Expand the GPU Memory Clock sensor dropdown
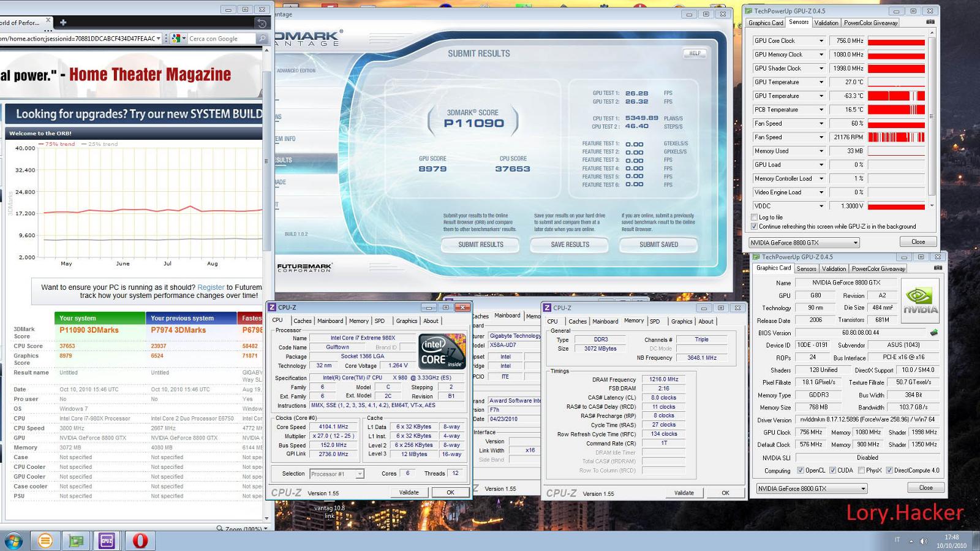Viewport: 980px width, 551px height. pos(821,55)
